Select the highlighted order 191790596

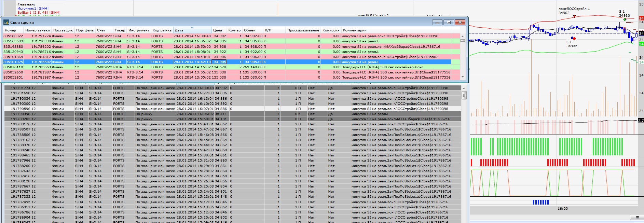232,109
